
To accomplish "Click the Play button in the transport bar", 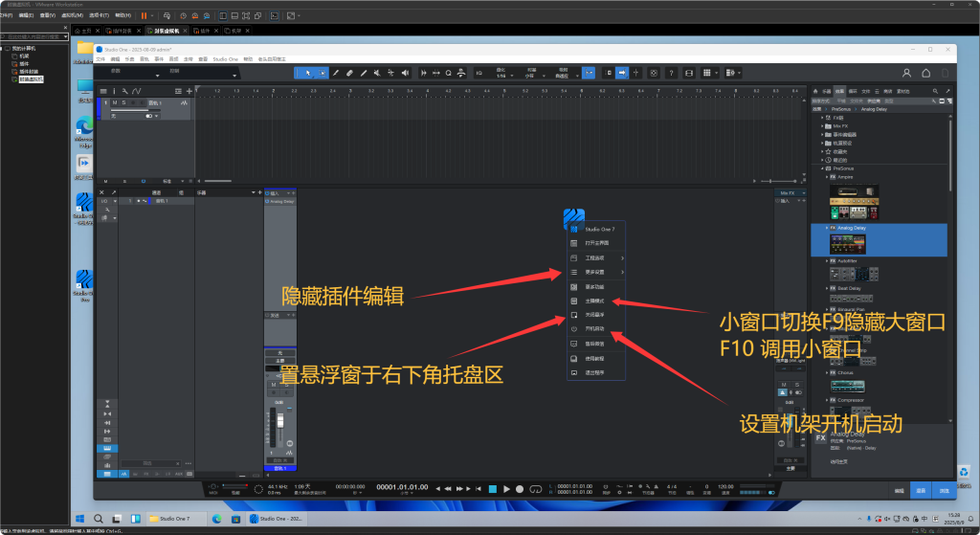I will [506, 489].
